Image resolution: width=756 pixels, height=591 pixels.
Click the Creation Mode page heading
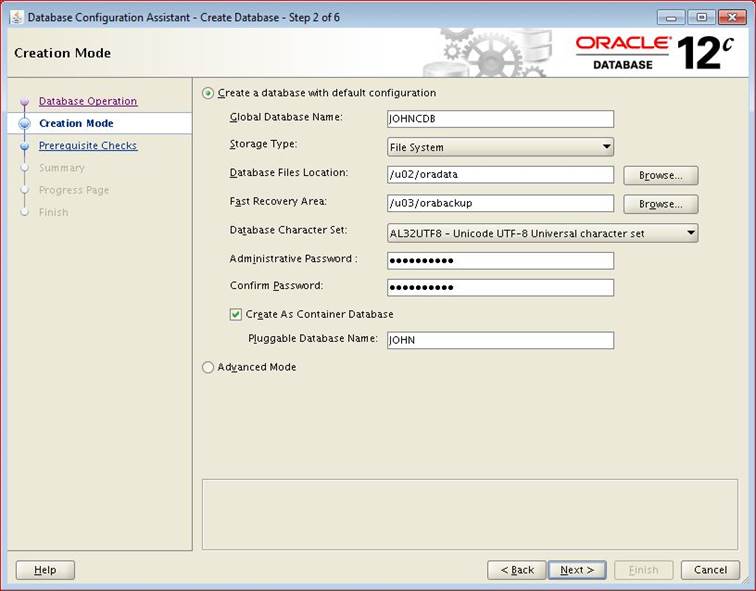coord(62,53)
